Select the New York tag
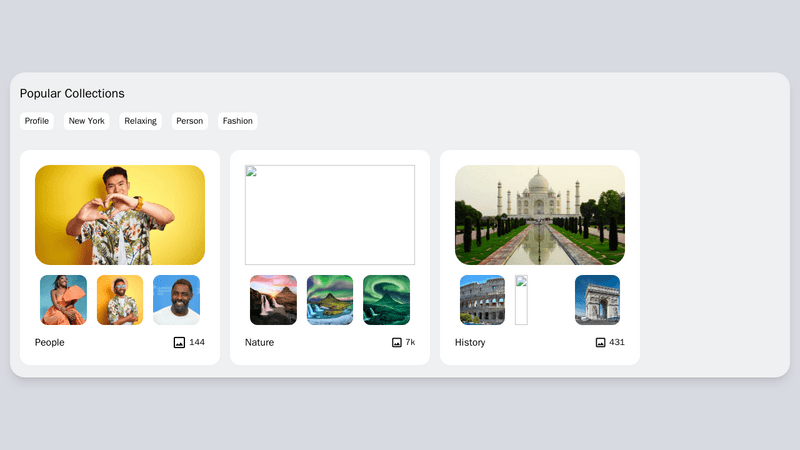800x450 pixels. point(87,121)
